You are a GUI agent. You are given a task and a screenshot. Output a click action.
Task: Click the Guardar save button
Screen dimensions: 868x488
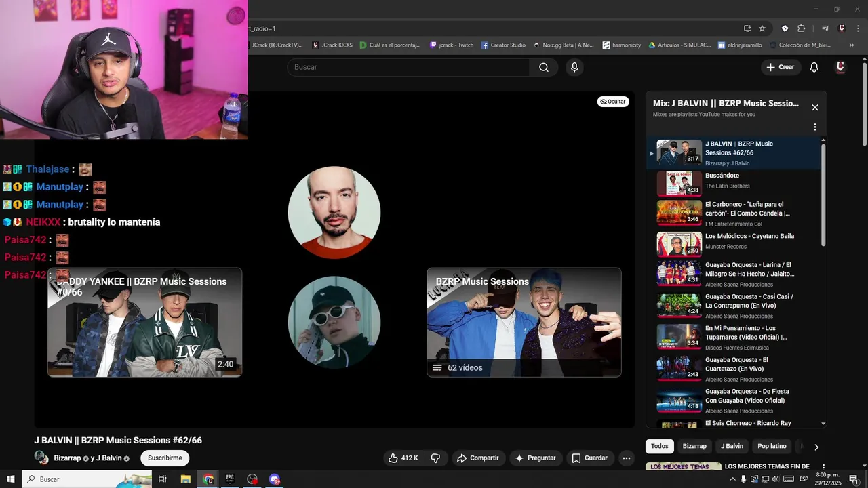click(589, 458)
